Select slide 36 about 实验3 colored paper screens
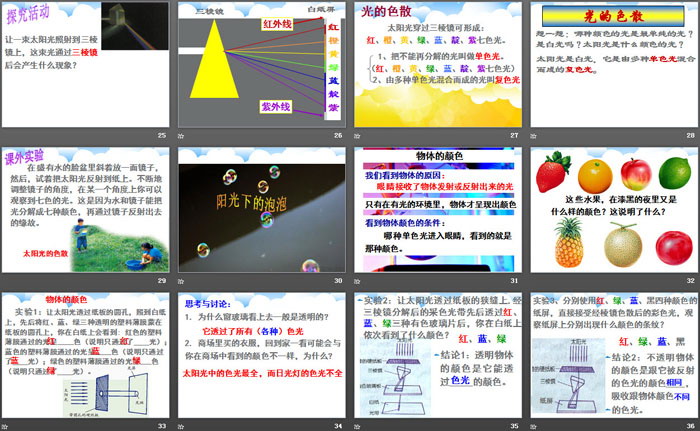 click(614, 356)
